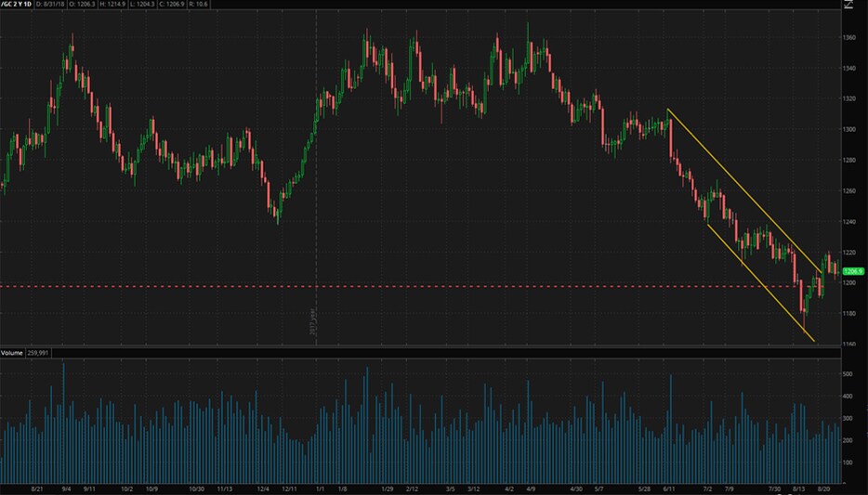Click the 500 label on volume axis
The height and width of the screenshot is (495, 868).
click(x=847, y=374)
